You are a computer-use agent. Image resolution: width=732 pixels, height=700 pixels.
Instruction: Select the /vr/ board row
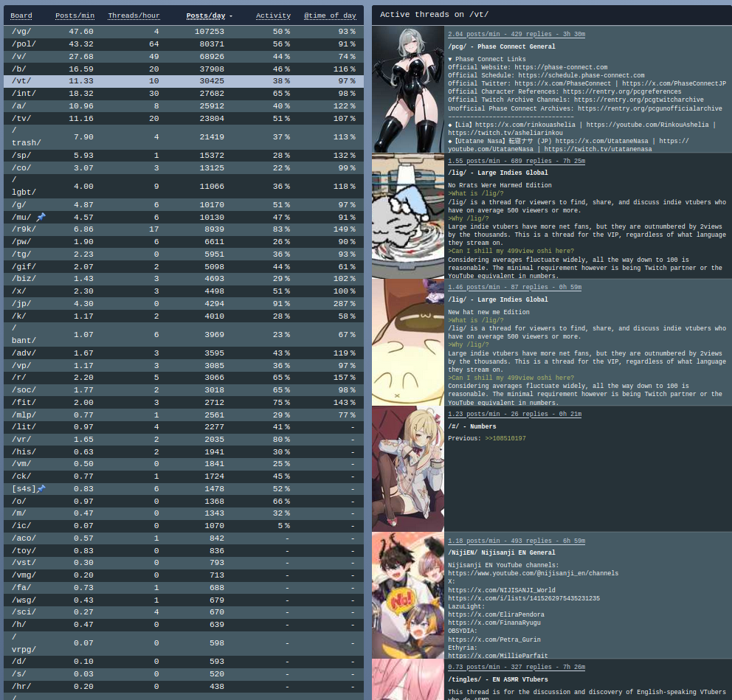[184, 439]
